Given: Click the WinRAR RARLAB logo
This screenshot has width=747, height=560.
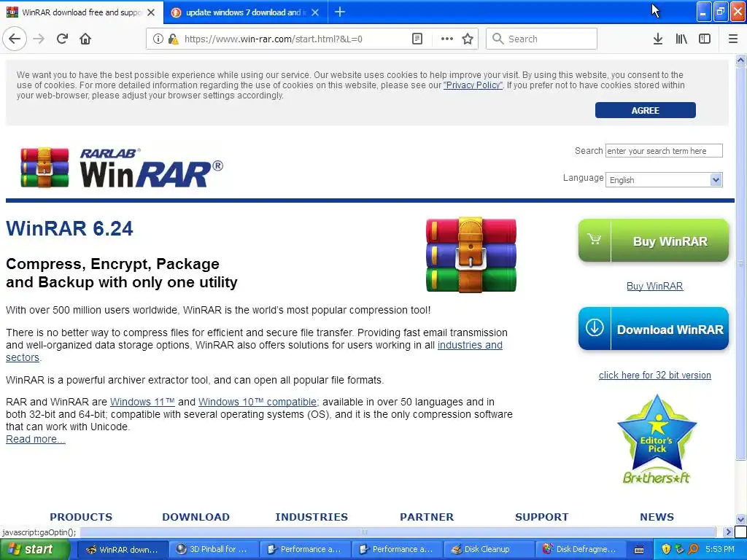Looking at the screenshot, I should (x=122, y=168).
